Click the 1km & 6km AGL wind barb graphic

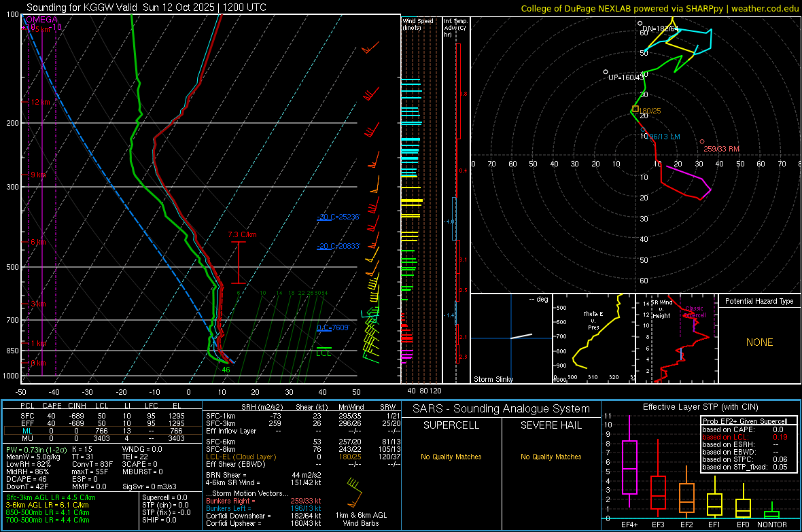pos(354,491)
